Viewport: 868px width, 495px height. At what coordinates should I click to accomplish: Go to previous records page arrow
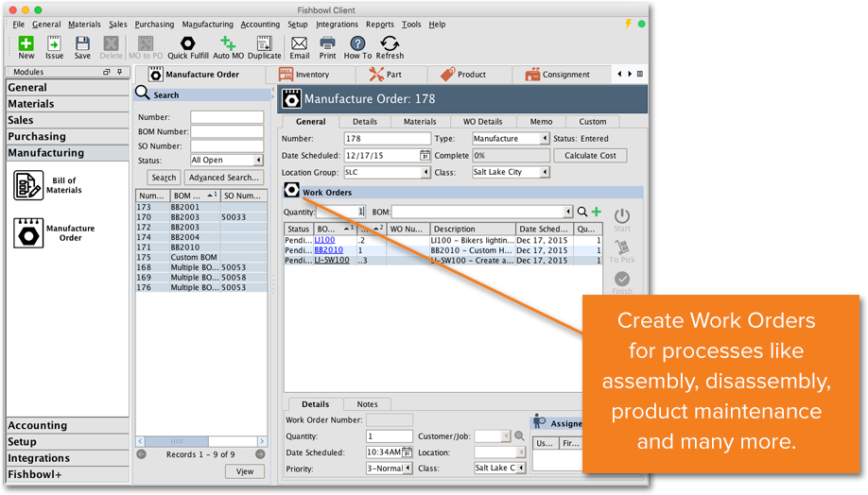[142, 454]
